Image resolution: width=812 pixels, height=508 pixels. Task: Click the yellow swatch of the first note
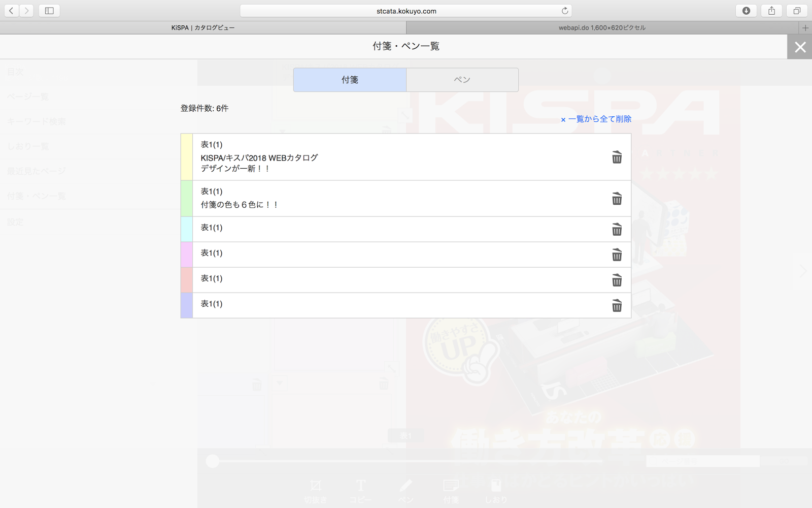[x=187, y=157]
